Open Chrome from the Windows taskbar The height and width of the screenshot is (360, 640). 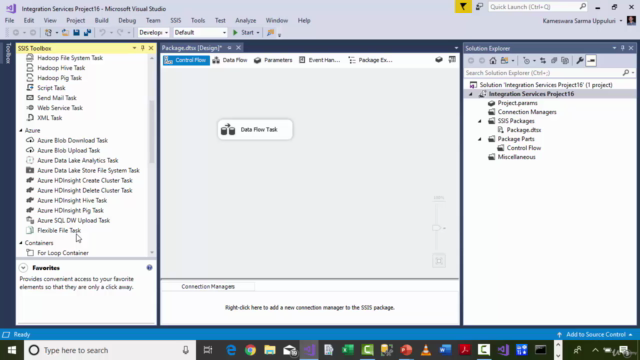(x=250, y=350)
